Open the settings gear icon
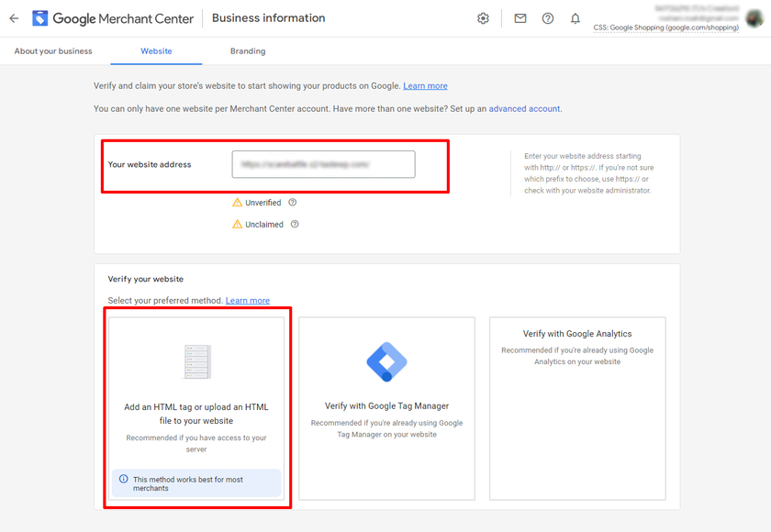The image size is (771, 532). [x=484, y=18]
